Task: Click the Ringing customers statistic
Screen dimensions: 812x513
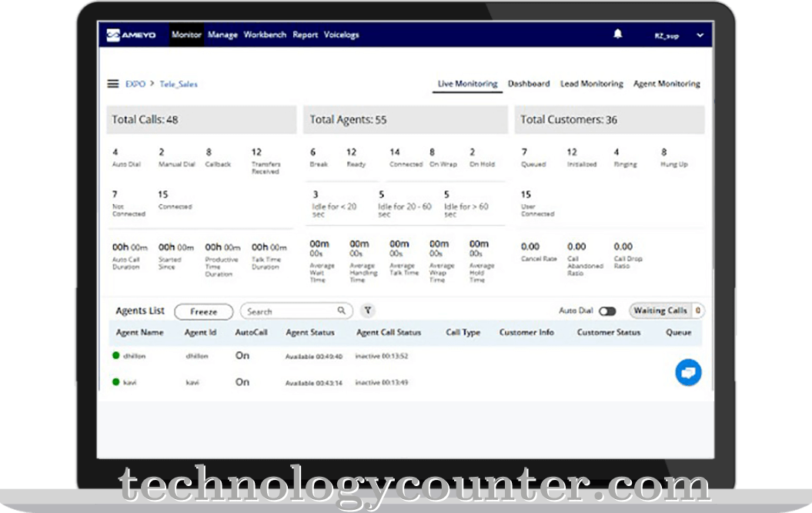Action: 625,158
